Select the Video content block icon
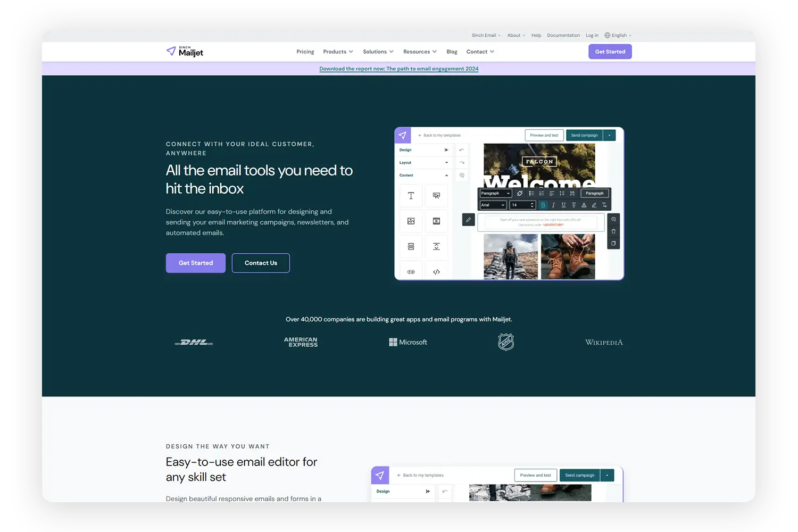The width and height of the screenshot is (798, 532). click(436, 221)
